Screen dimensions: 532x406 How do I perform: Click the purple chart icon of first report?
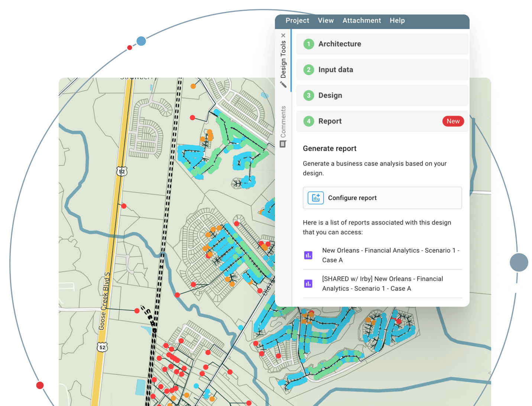pos(308,255)
